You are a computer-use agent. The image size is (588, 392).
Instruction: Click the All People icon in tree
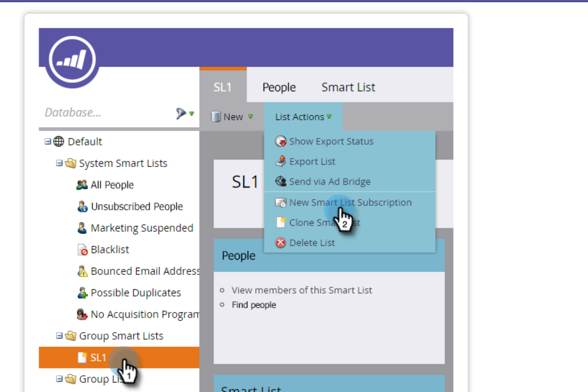[82, 185]
